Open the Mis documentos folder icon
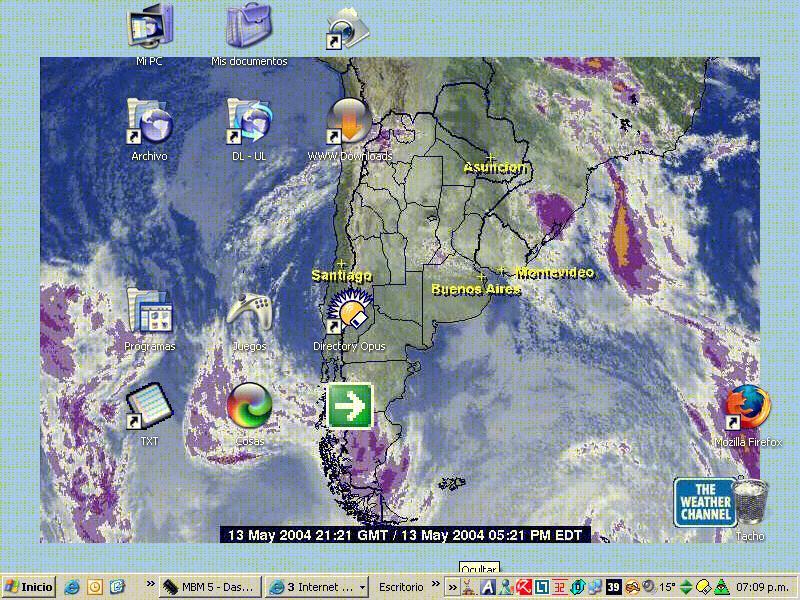This screenshot has height=600, width=800. [x=248, y=28]
